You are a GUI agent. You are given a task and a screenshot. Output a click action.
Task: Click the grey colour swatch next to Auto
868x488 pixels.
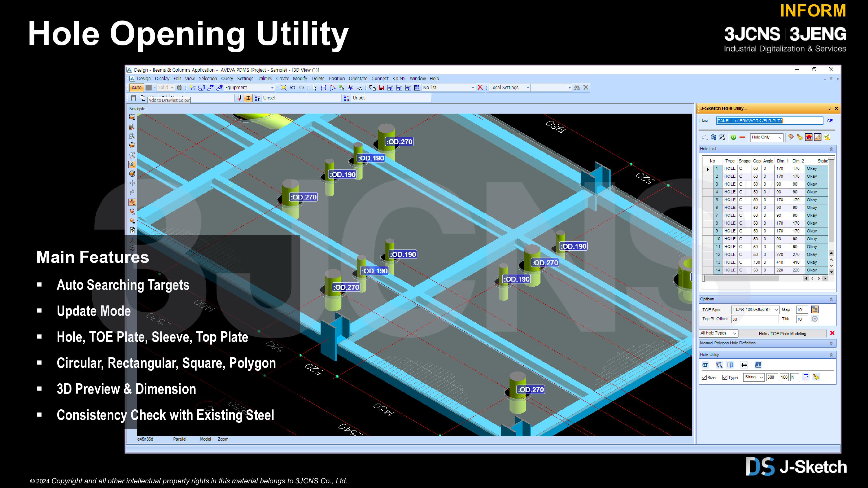click(148, 88)
